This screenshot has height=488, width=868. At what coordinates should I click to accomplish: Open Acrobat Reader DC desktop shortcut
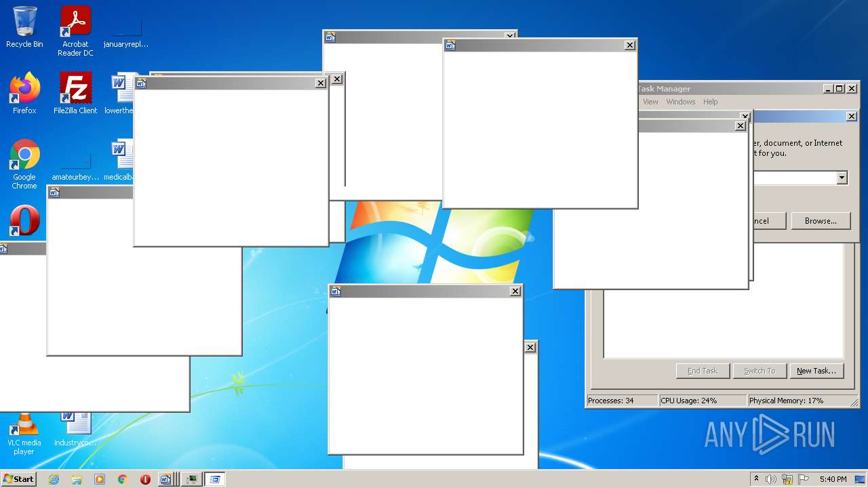75,30
